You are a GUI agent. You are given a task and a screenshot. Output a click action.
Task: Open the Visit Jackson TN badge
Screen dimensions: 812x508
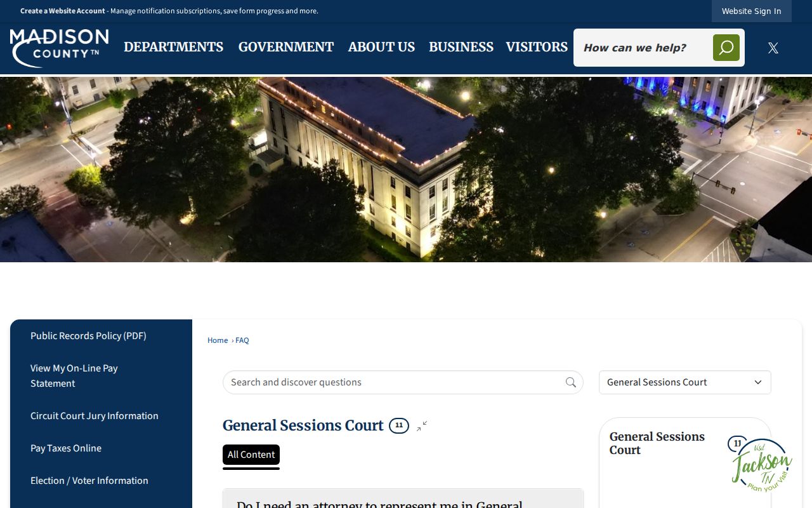[x=761, y=465]
